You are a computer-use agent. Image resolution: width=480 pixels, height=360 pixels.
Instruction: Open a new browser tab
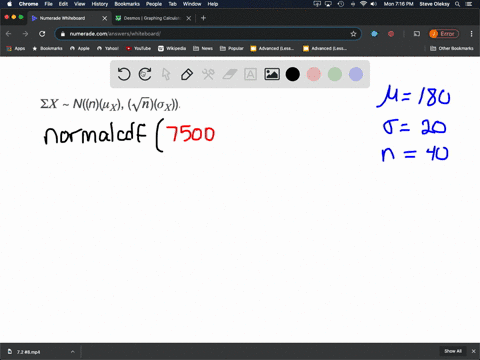(203, 18)
